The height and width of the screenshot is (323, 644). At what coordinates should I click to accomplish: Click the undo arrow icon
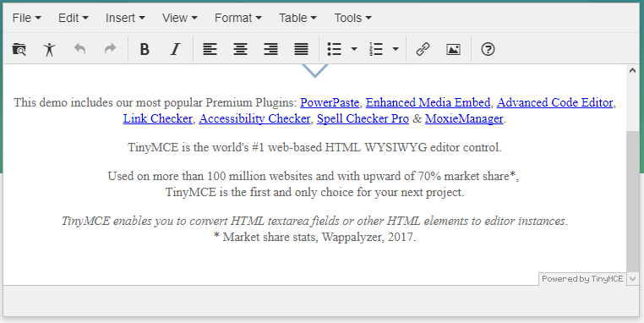tap(79, 49)
